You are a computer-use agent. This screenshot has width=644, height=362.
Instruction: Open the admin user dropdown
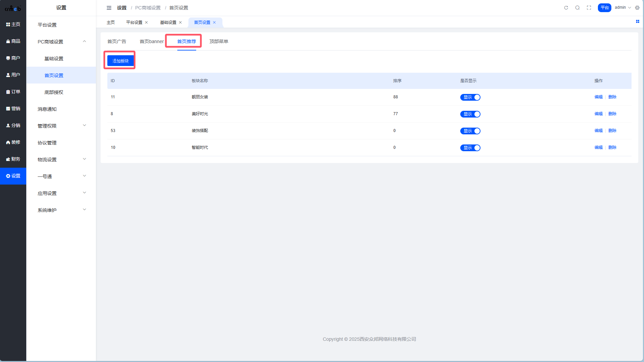[622, 7]
